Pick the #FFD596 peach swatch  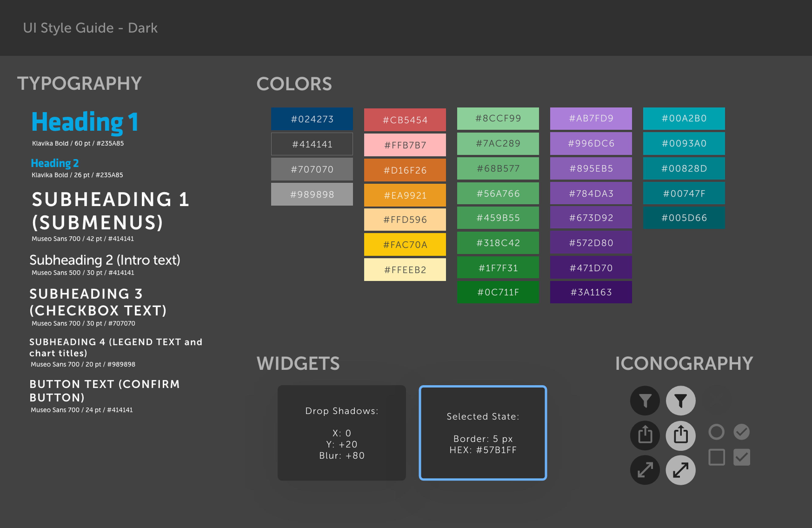coord(405,219)
